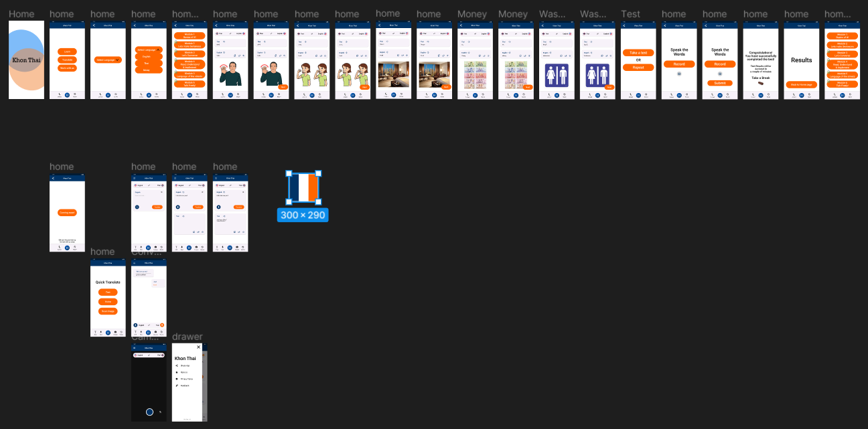Click the "Submit" button under Speak the Words

[720, 83]
